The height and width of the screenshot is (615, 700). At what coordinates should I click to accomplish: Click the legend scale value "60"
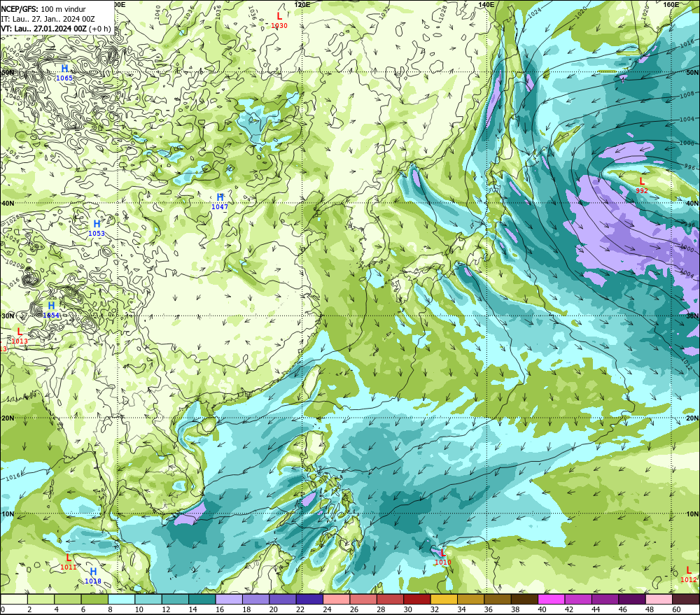click(x=676, y=609)
